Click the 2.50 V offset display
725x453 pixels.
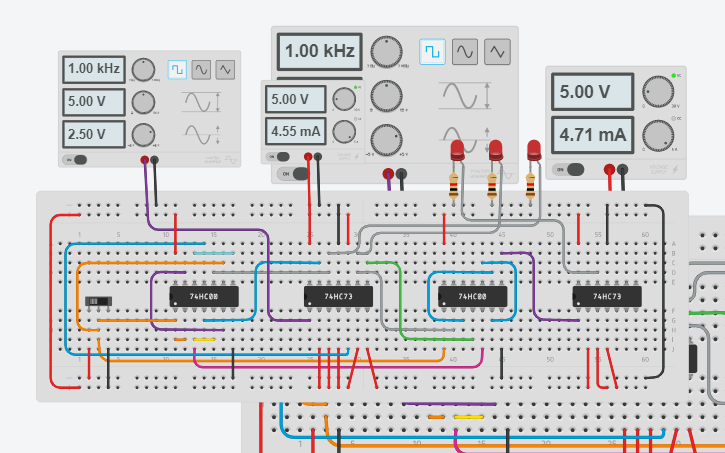click(94, 133)
